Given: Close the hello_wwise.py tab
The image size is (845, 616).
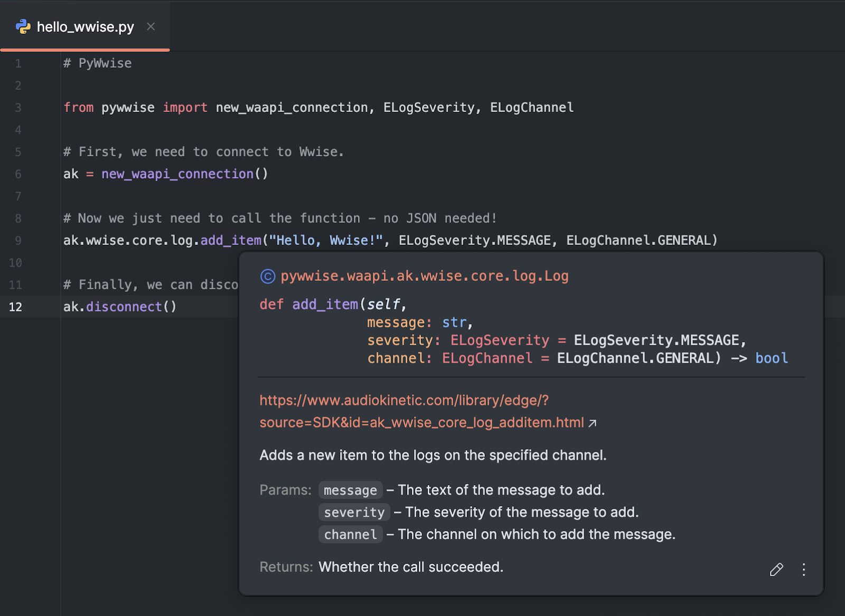Looking at the screenshot, I should click(151, 26).
